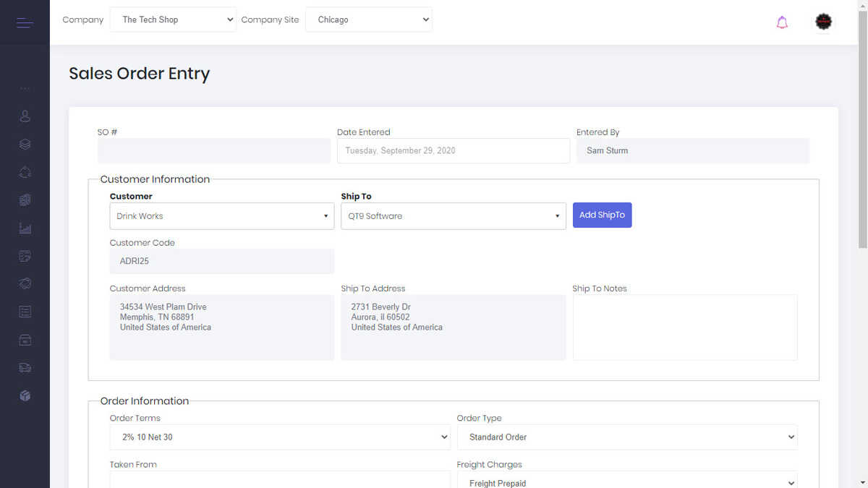Select the boxes/inventory sidebar icon
Screen dimensions: 868x488
(25, 200)
